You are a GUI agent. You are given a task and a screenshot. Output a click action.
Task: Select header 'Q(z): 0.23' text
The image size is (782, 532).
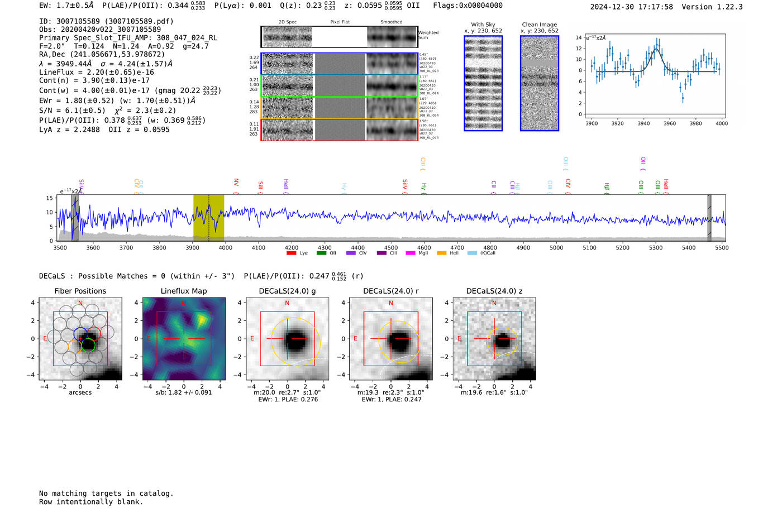tap(308, 6)
